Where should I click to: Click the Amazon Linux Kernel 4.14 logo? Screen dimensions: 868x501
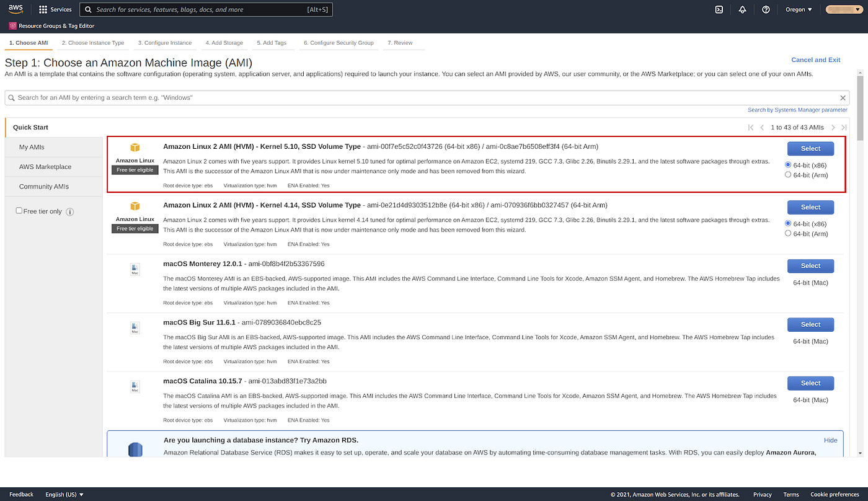[135, 206]
